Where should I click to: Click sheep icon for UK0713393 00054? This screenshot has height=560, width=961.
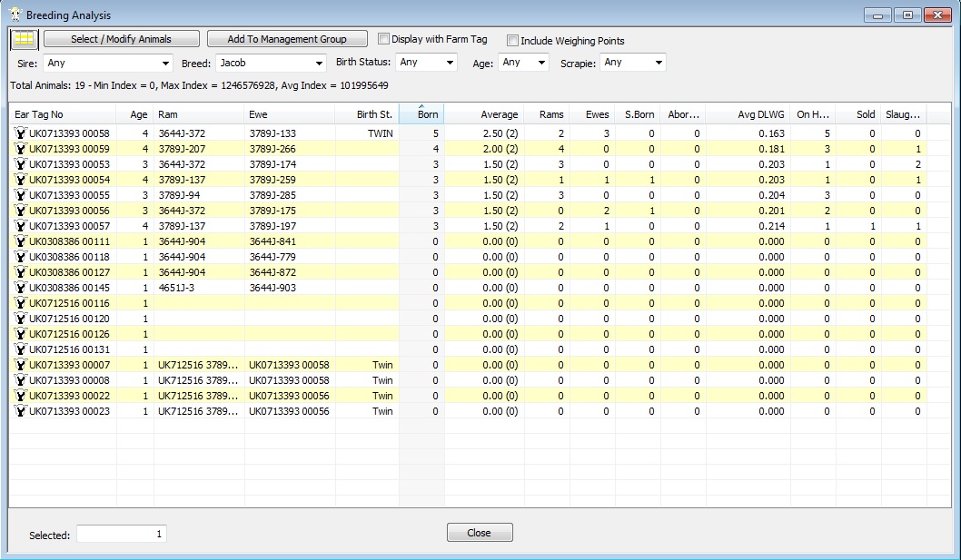(x=20, y=180)
